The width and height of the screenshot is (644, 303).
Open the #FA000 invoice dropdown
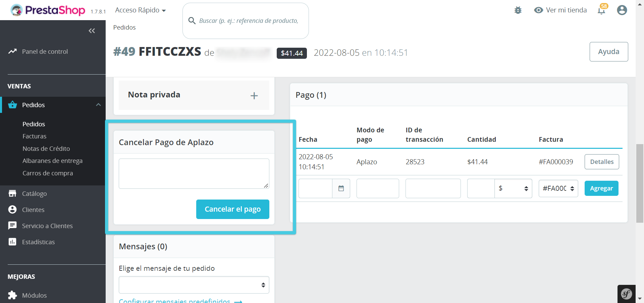pos(558,188)
